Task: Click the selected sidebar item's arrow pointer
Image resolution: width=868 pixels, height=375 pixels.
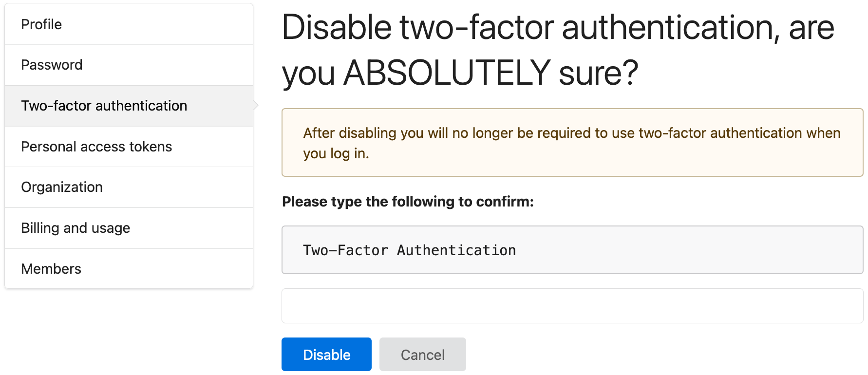Action: (x=255, y=105)
